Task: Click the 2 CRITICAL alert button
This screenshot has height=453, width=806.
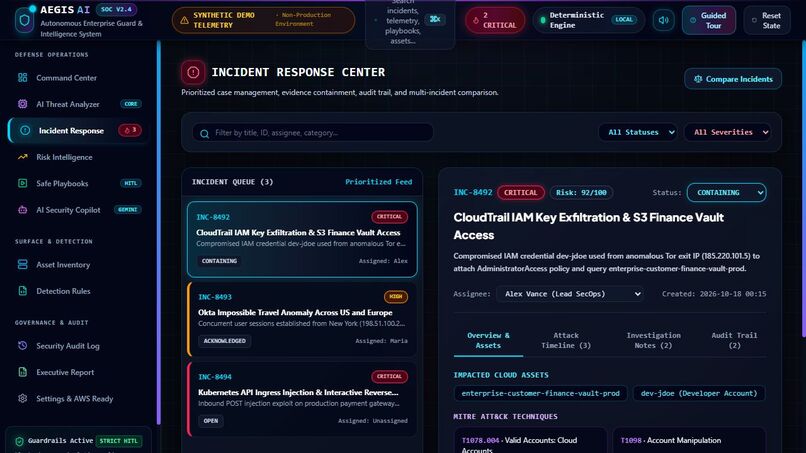Action: pos(495,21)
